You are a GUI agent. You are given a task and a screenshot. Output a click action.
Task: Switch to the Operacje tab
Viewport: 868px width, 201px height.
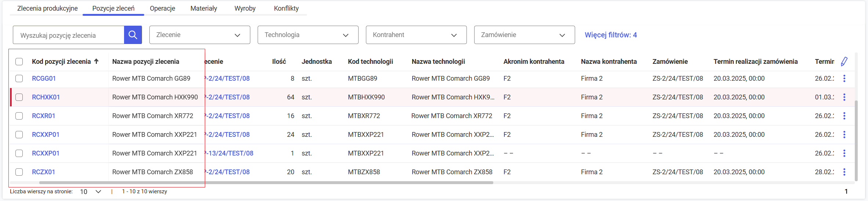click(x=162, y=8)
